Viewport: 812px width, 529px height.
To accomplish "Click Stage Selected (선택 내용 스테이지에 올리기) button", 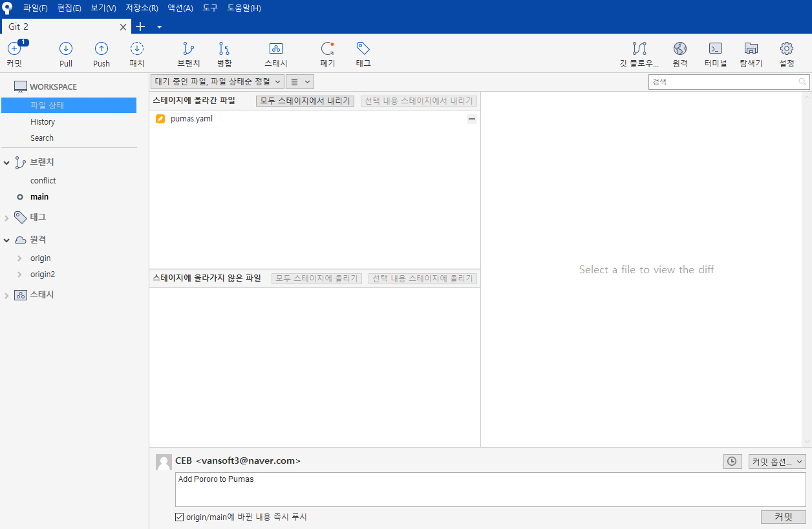I will tap(423, 278).
